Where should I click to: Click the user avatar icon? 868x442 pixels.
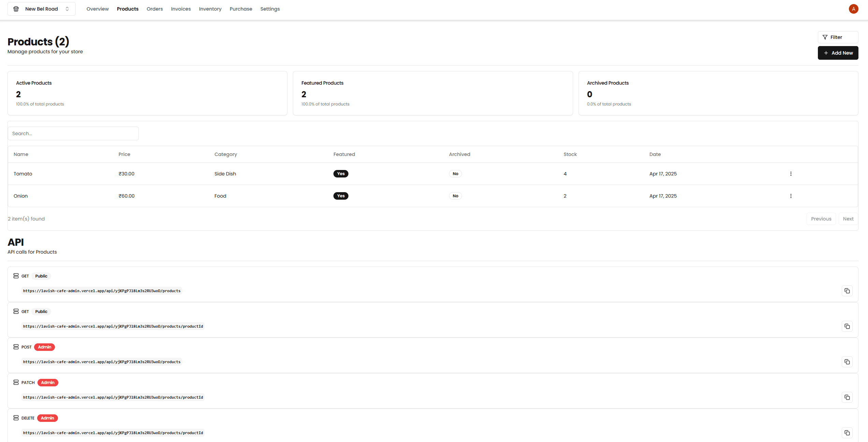pyautogui.click(x=853, y=9)
